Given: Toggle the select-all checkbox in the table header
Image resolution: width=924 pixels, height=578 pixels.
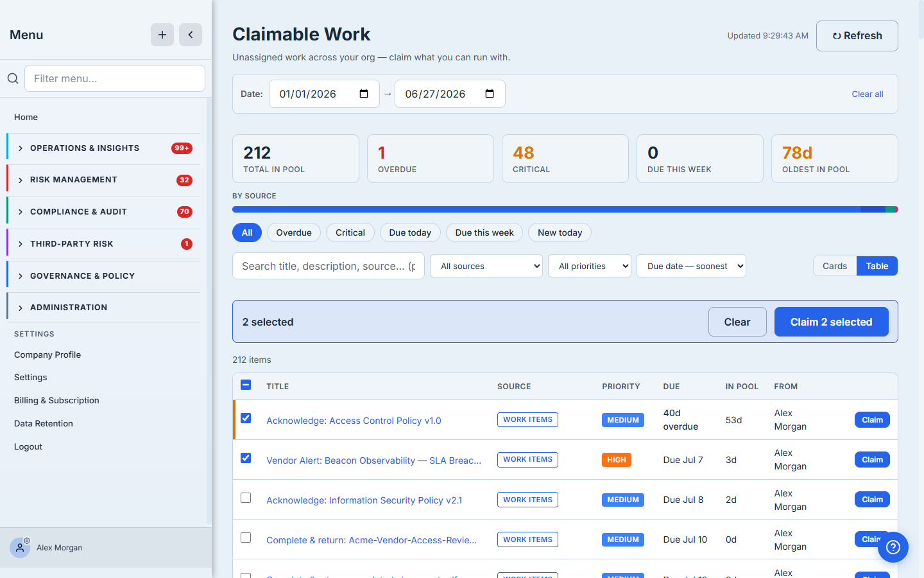Looking at the screenshot, I should click(x=246, y=385).
